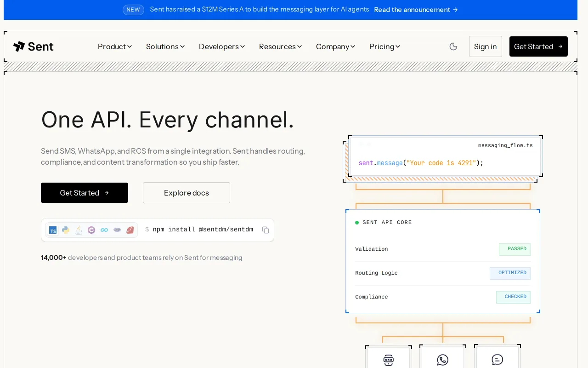The image size is (588, 368).
Task: Click the Sent logo in the navbar
Action: point(34,46)
